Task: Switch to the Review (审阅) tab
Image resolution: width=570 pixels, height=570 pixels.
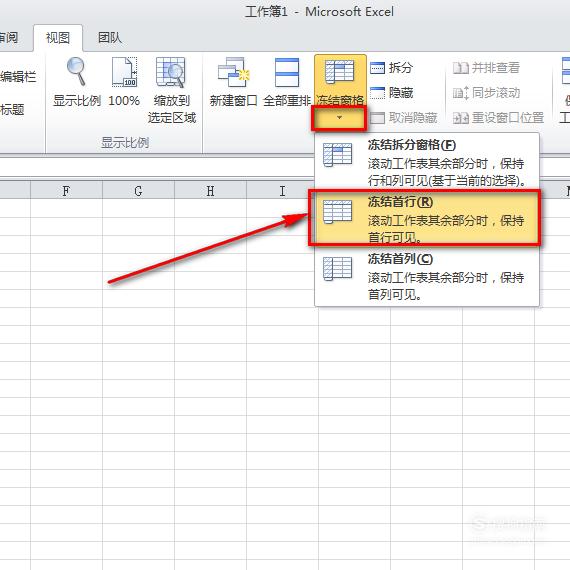Action: pyautogui.click(x=9, y=38)
